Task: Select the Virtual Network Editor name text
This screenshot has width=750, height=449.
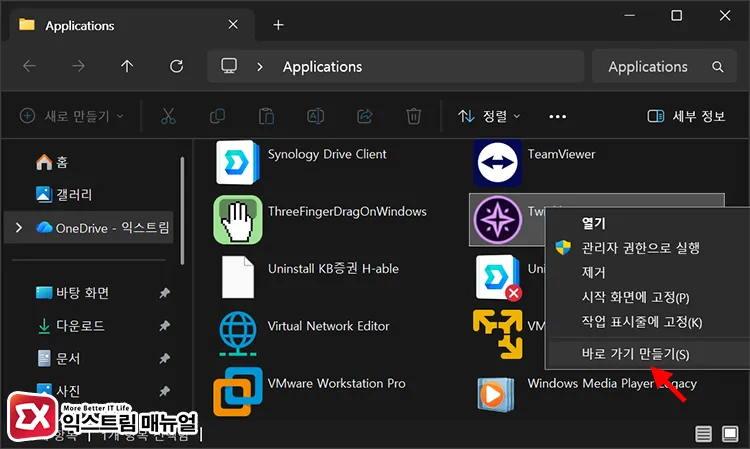Action: pyautogui.click(x=329, y=326)
